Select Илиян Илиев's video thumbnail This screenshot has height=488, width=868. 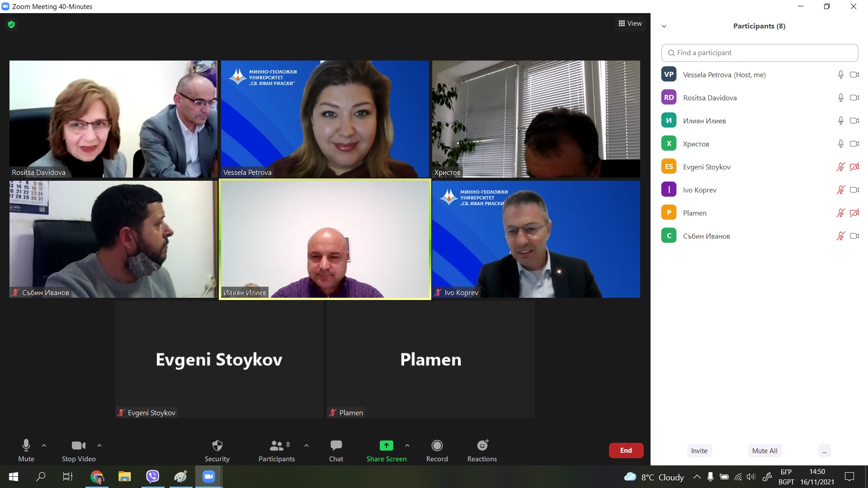(x=325, y=239)
